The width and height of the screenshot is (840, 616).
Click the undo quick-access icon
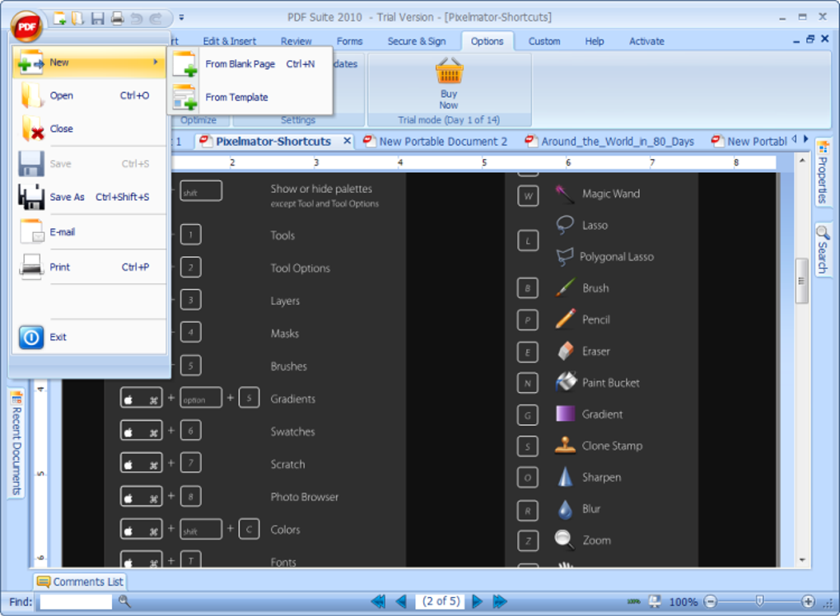pos(137,19)
